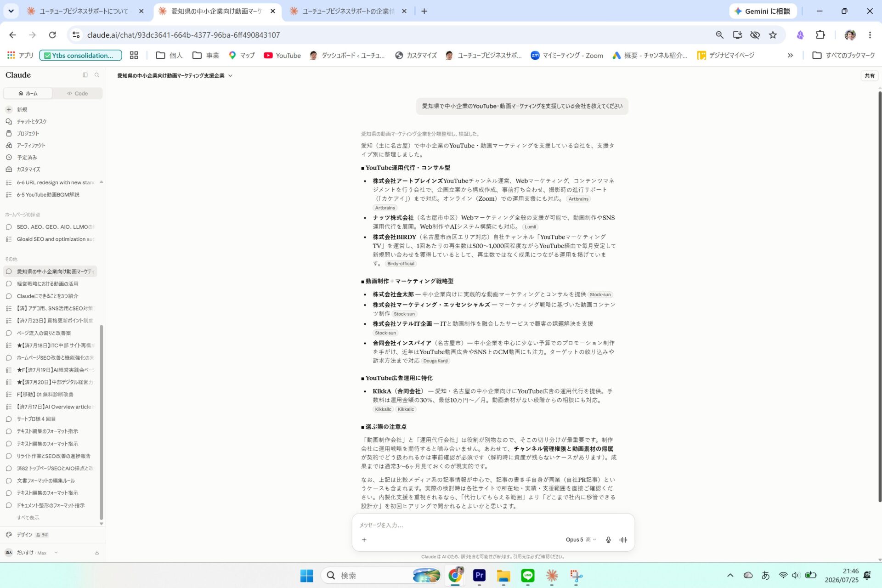
Task: Expand account menu だいすけ Max
Action: click(31, 553)
